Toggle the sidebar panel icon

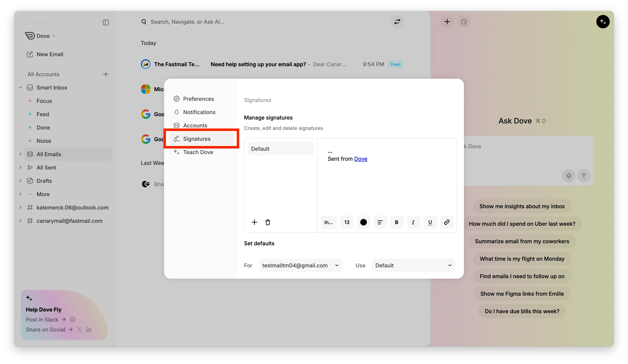[x=106, y=22]
